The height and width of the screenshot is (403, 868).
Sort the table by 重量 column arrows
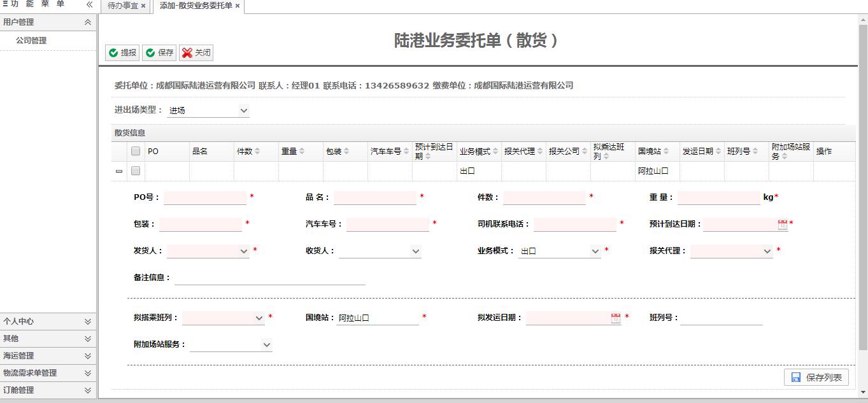tap(302, 152)
